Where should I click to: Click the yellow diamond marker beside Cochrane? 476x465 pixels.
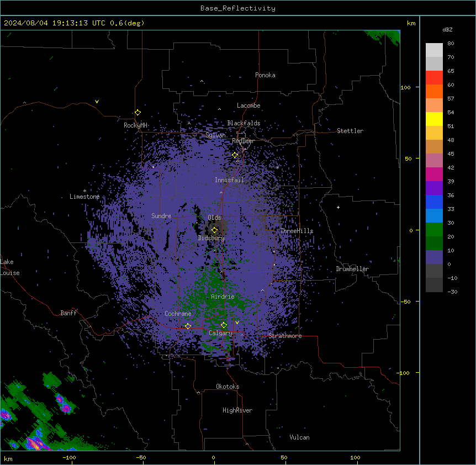pos(188,326)
